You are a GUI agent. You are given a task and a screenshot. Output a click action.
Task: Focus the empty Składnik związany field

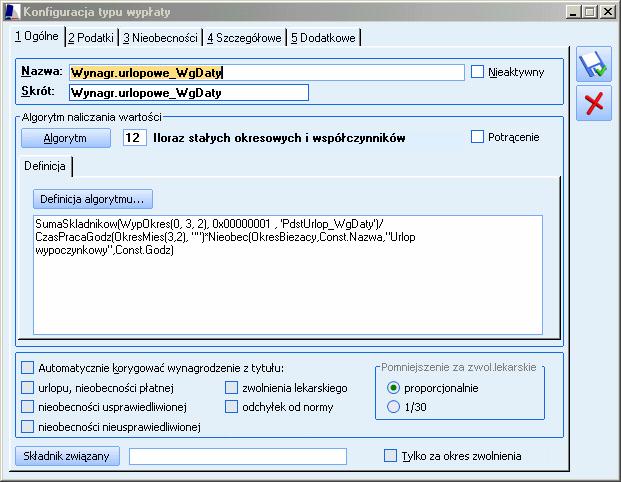click(x=238, y=456)
